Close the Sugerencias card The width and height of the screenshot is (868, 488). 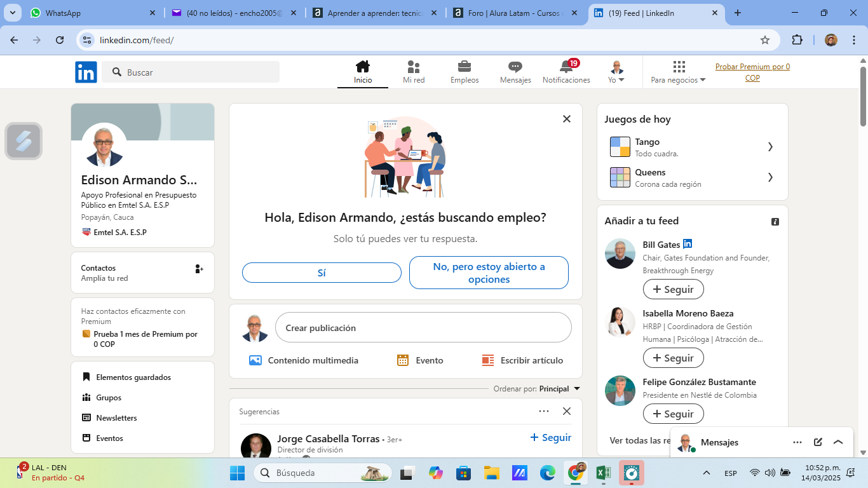tap(567, 411)
